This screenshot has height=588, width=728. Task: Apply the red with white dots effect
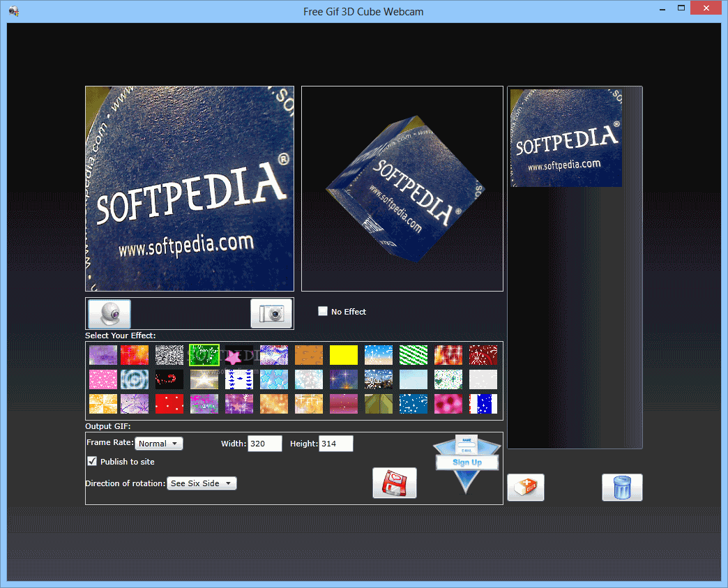(169, 404)
